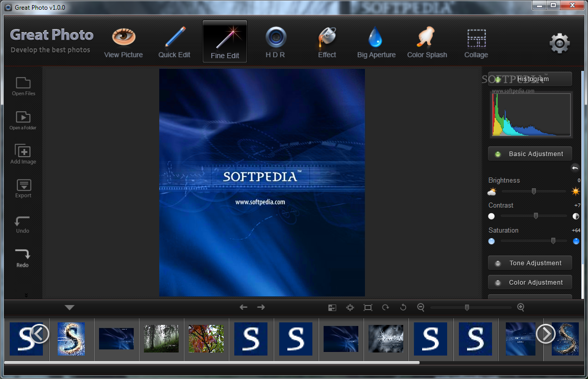
Task: Redo the last change
Action: click(22, 258)
